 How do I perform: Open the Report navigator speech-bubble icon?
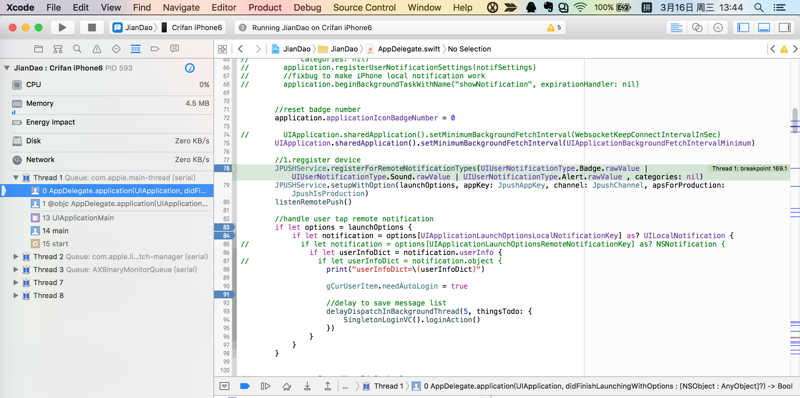click(x=174, y=49)
